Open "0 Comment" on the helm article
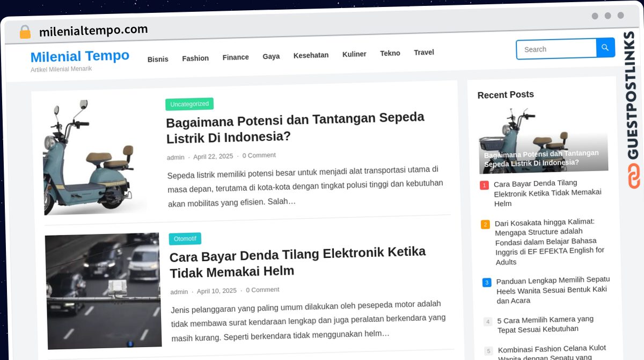This screenshot has height=360, width=644. tap(262, 290)
